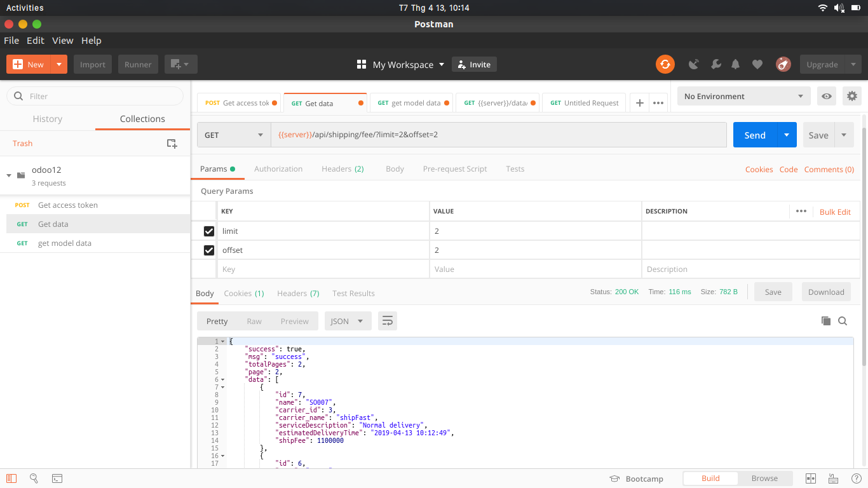Switch to the History tab

point(48,119)
